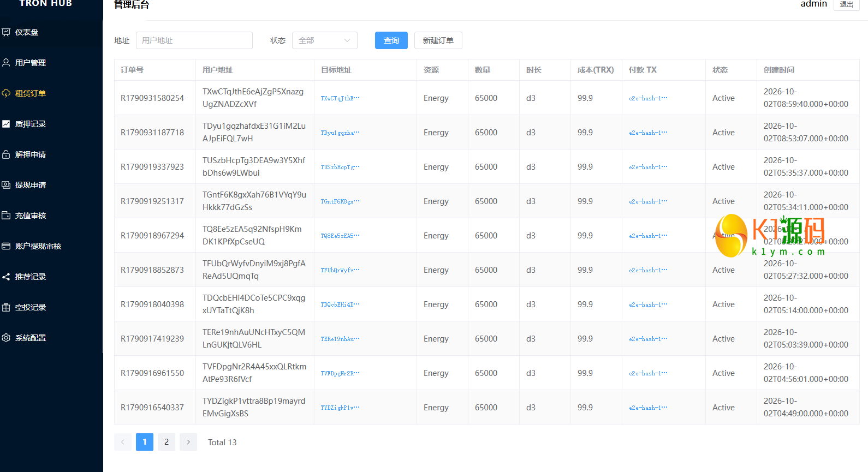
Task: Click the previous page arrow
Action: [123, 442]
